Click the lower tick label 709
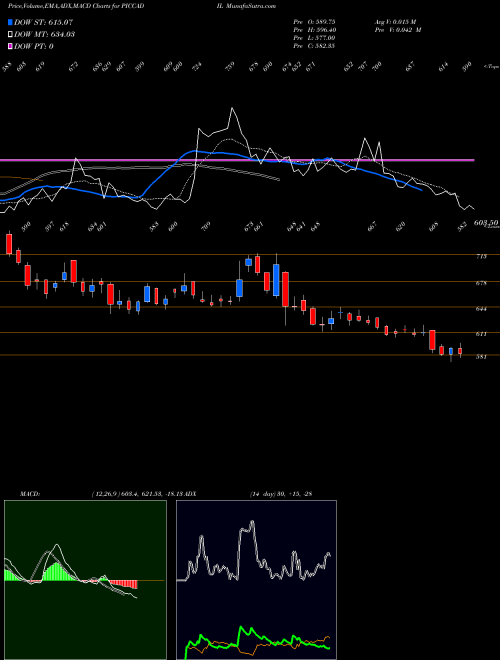This screenshot has width=500, height=660. (x=207, y=226)
